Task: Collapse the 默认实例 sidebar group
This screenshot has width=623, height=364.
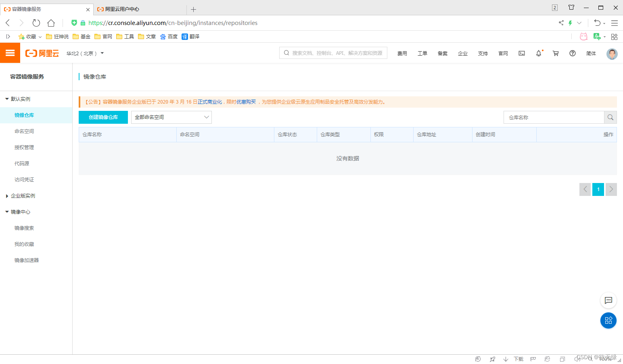Action: [7, 99]
